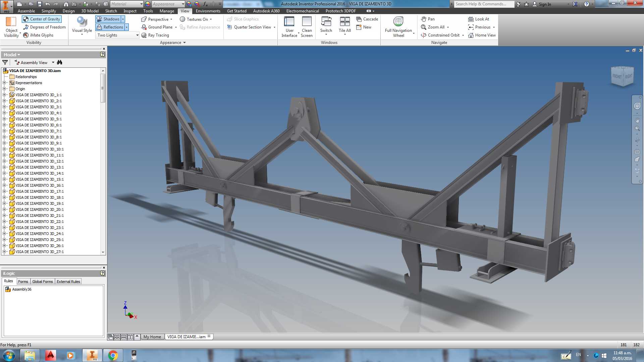
Task: Select VIGA DE IZAMIENTO 3D_5:1 component
Action: coord(38,119)
